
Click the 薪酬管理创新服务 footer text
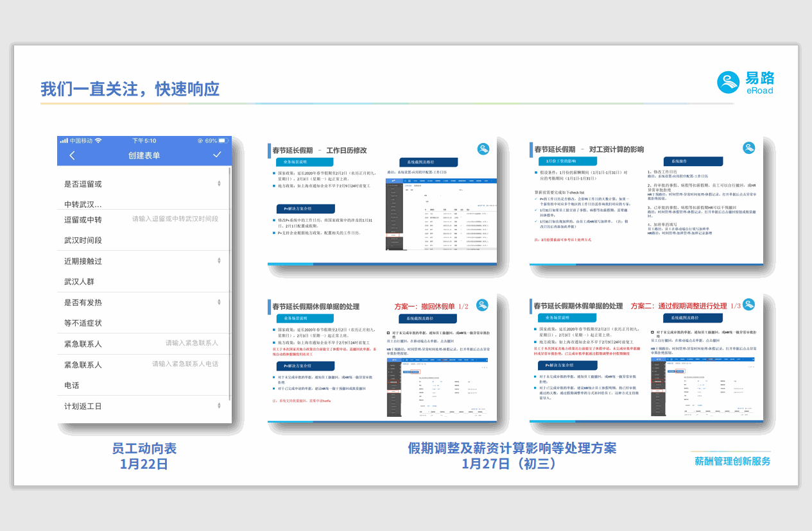(x=732, y=461)
